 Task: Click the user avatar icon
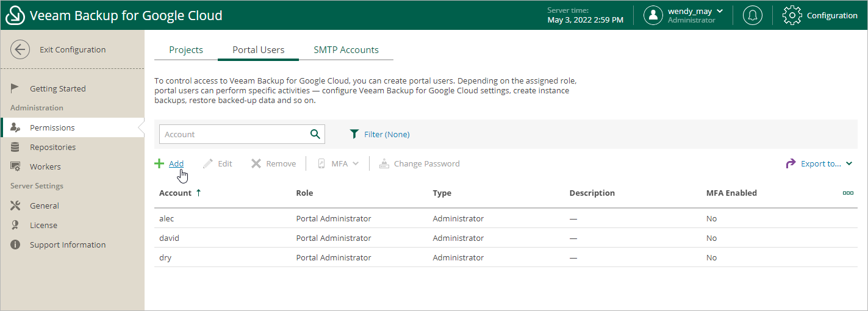pos(653,15)
